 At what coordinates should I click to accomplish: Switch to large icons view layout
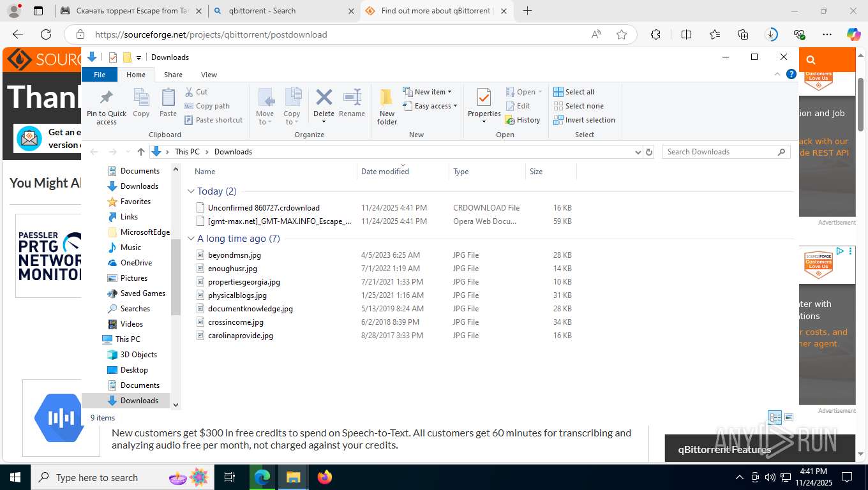pyautogui.click(x=789, y=418)
